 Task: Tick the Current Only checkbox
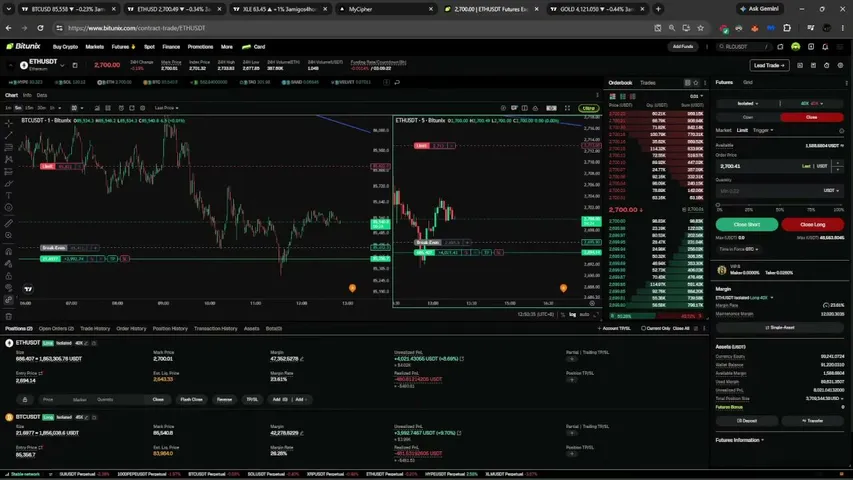pos(644,328)
